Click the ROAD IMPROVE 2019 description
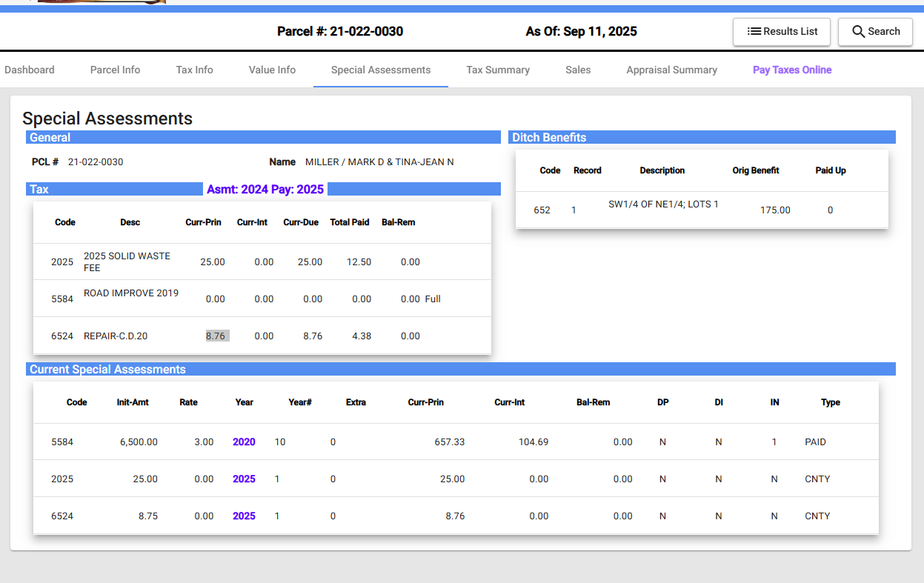 click(x=131, y=293)
